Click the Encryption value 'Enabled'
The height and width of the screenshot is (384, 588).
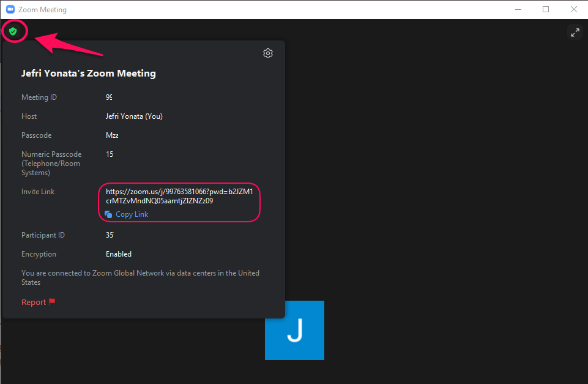[x=119, y=254]
